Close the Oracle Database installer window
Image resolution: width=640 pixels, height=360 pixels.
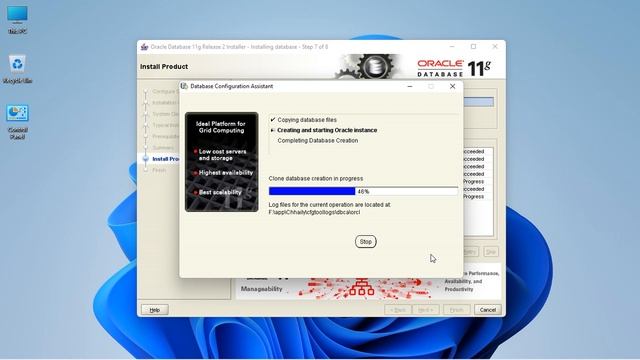click(x=495, y=47)
